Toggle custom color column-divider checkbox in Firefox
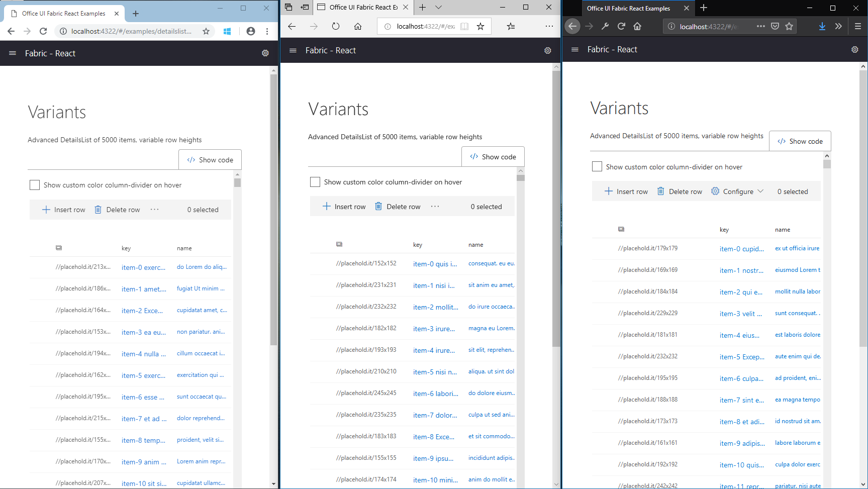This screenshot has height=489, width=868. coord(597,166)
